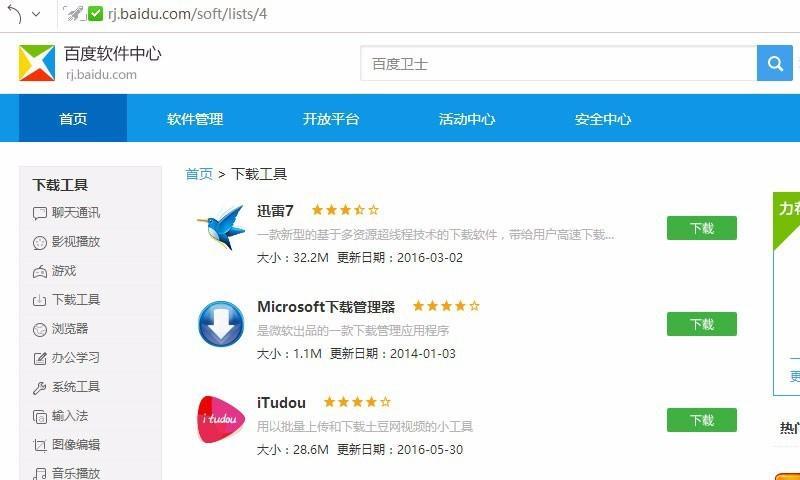Screen dimensions: 800x480
Task: Open the 影视播放 category
Action: pos(76,242)
